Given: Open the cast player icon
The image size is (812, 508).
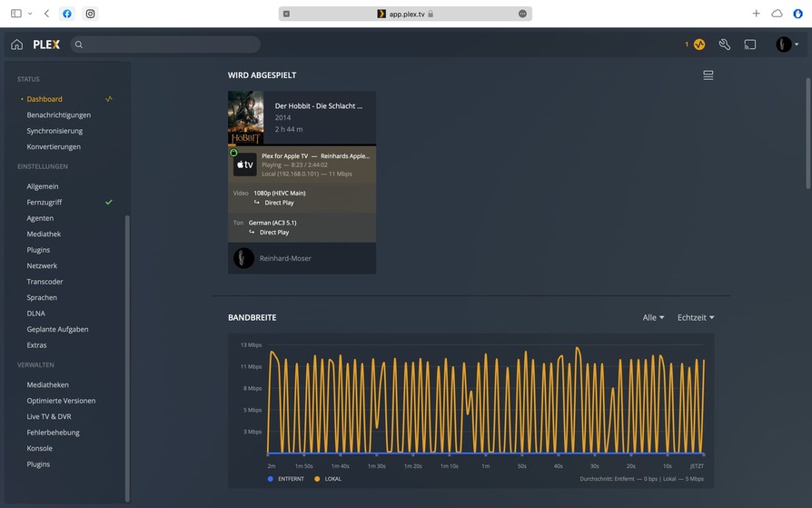Looking at the screenshot, I should 750,45.
